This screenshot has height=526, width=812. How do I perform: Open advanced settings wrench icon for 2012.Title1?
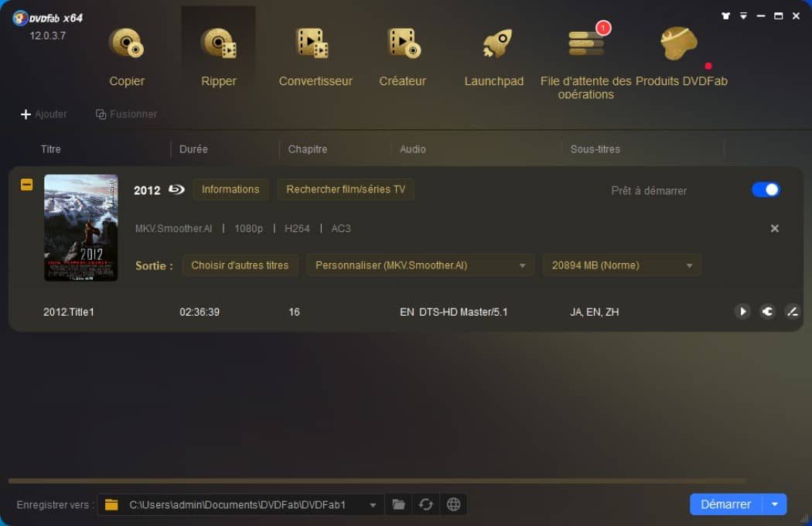click(x=767, y=312)
